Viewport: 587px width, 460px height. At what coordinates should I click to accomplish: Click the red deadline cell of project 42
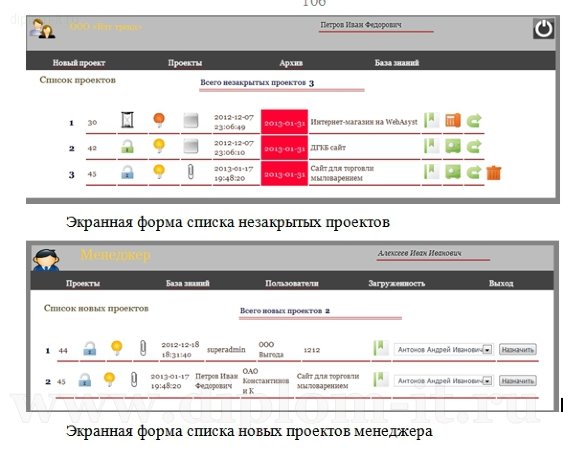coord(285,148)
